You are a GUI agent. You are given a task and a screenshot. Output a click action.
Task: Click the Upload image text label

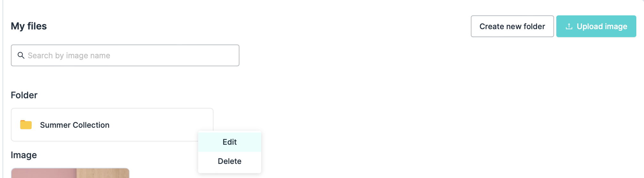coord(602,26)
